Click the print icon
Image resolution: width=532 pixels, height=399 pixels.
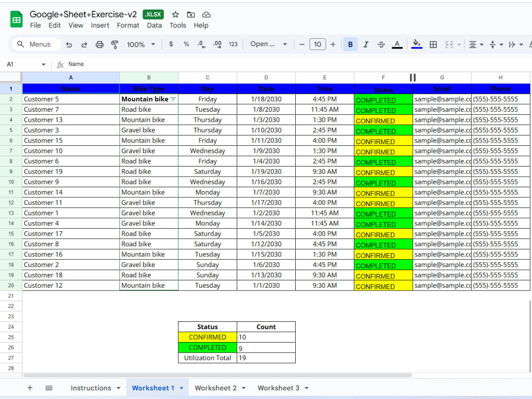(x=99, y=45)
